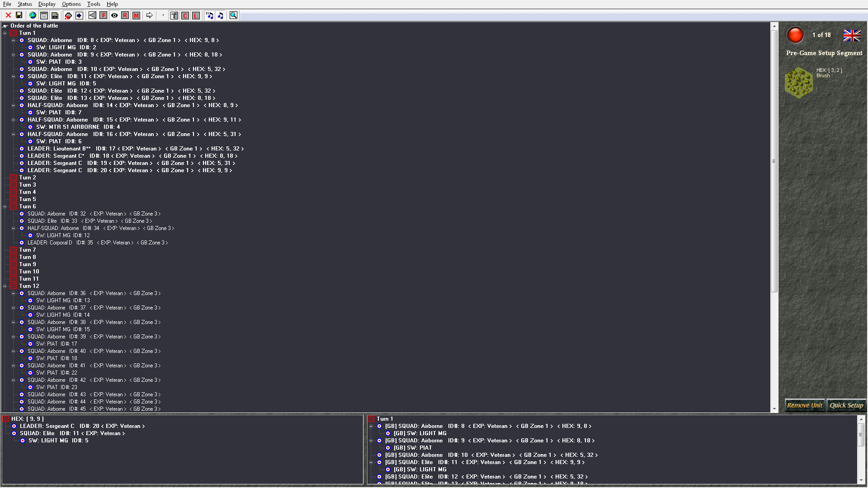Click the red X toolbar icon
The image size is (868, 488).
pyautogui.click(x=8, y=15)
